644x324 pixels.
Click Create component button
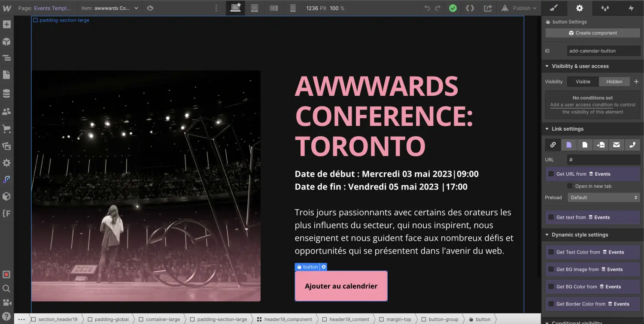[x=593, y=33]
